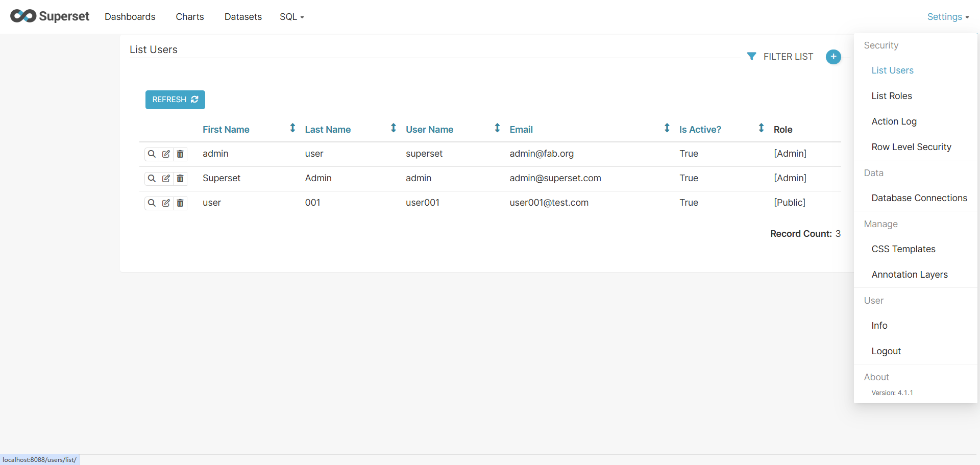The height and width of the screenshot is (465, 980).
Task: Click the List Users page heading
Action: tap(154, 50)
